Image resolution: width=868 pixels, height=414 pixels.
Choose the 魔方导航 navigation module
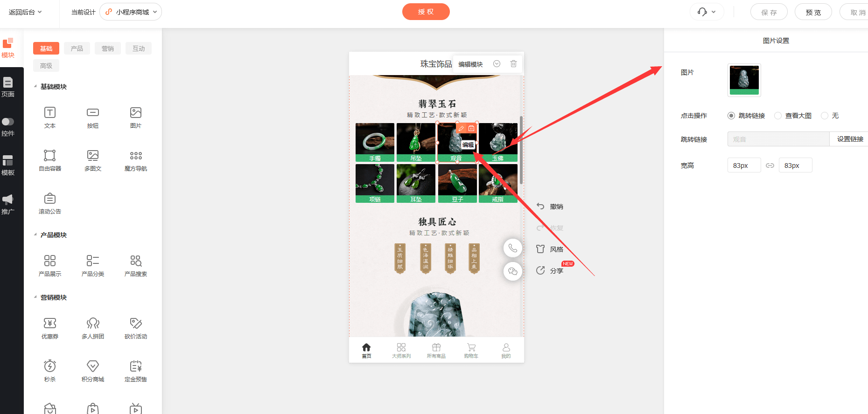click(x=136, y=160)
